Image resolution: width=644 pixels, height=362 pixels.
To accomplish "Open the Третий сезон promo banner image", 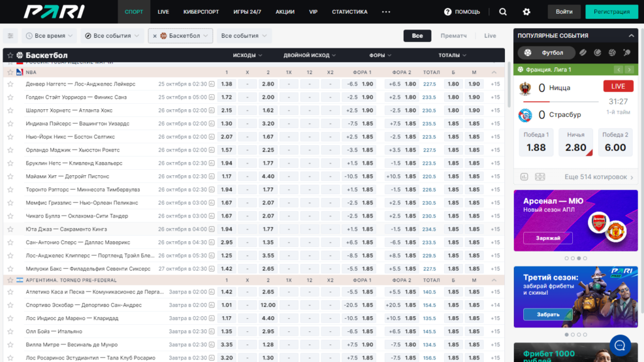I will point(575,297).
